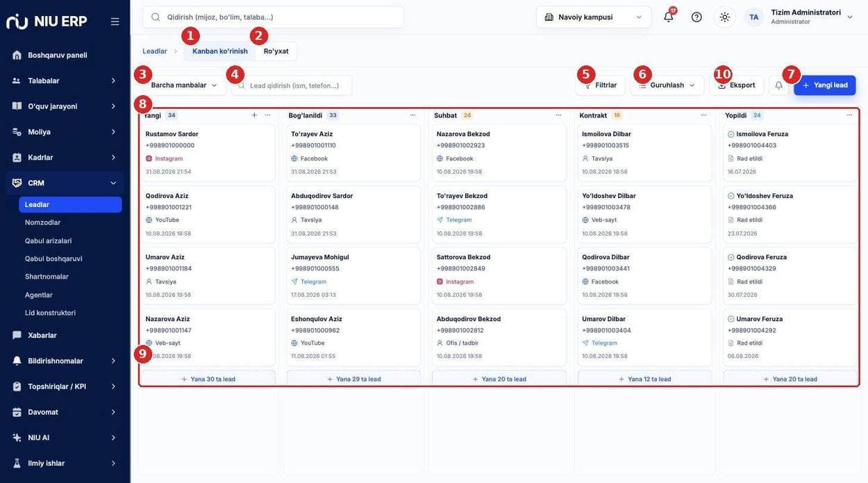The width and height of the screenshot is (868, 483).
Task: Expand the Moliya submenu chevron
Action: click(x=113, y=131)
